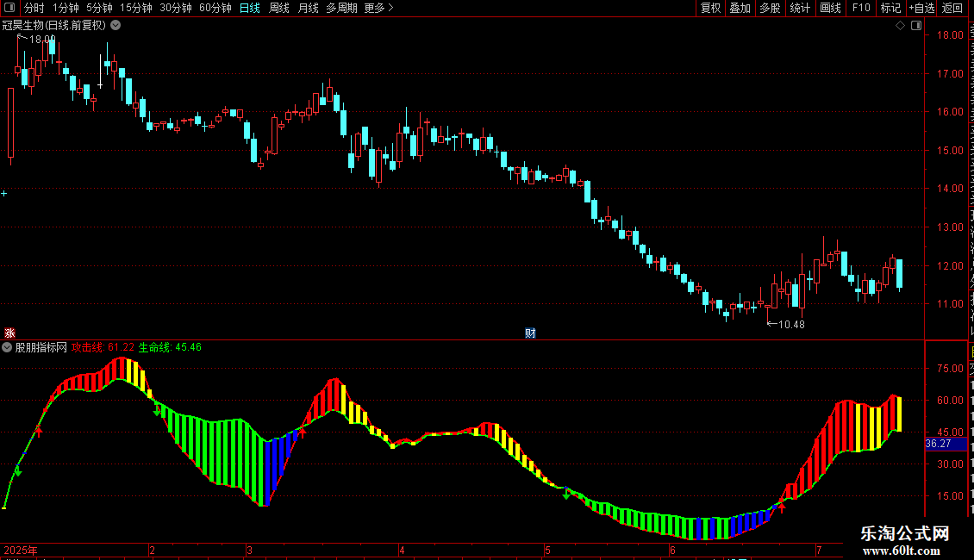Click month 5 on the time axis
The height and width of the screenshot is (560, 974).
pos(547,550)
